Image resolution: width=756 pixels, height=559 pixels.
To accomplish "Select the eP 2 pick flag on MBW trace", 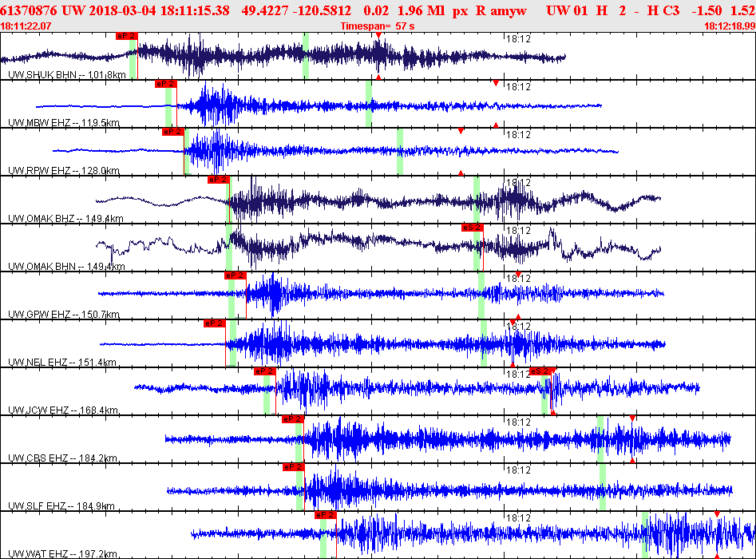I will tap(166, 84).
